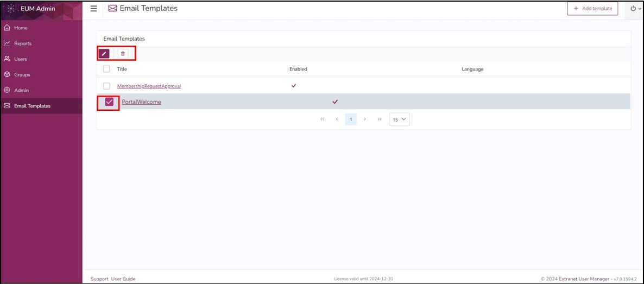The image size is (644, 284).
Task: Open Admin in the sidebar
Action: click(41, 91)
